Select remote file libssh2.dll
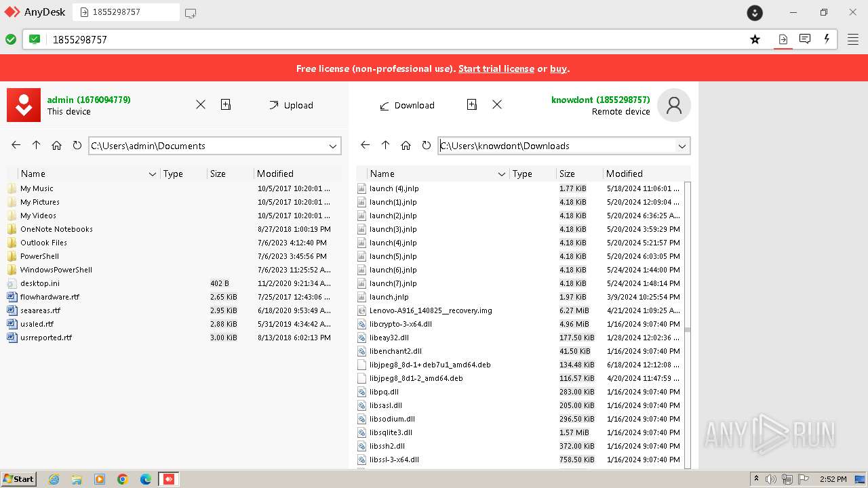The image size is (868, 488). (x=387, y=446)
